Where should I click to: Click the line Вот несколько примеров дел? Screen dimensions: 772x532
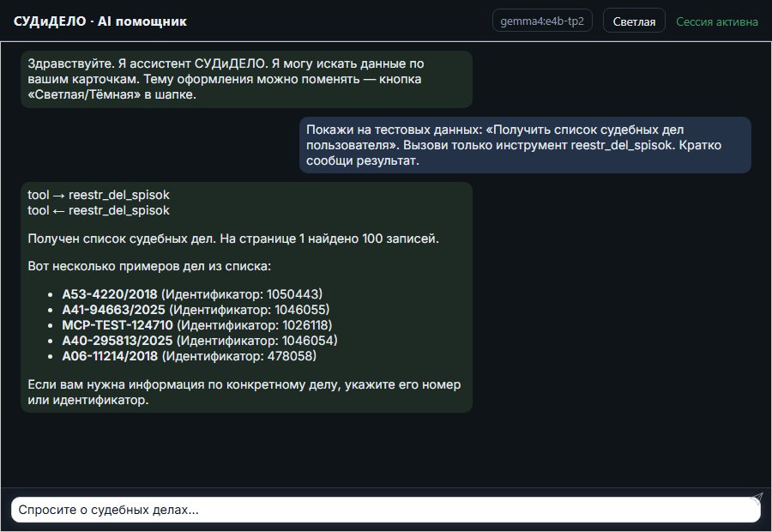pyautogui.click(x=149, y=266)
